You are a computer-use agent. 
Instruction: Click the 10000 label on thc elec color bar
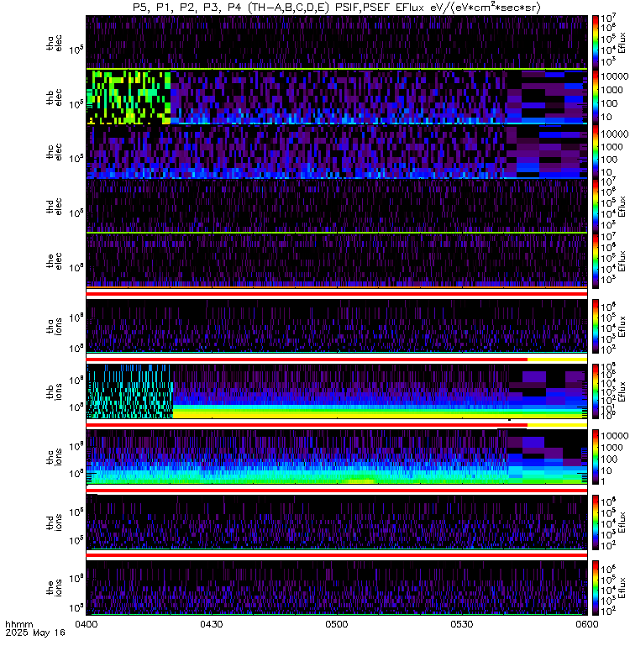pyautogui.click(x=614, y=134)
